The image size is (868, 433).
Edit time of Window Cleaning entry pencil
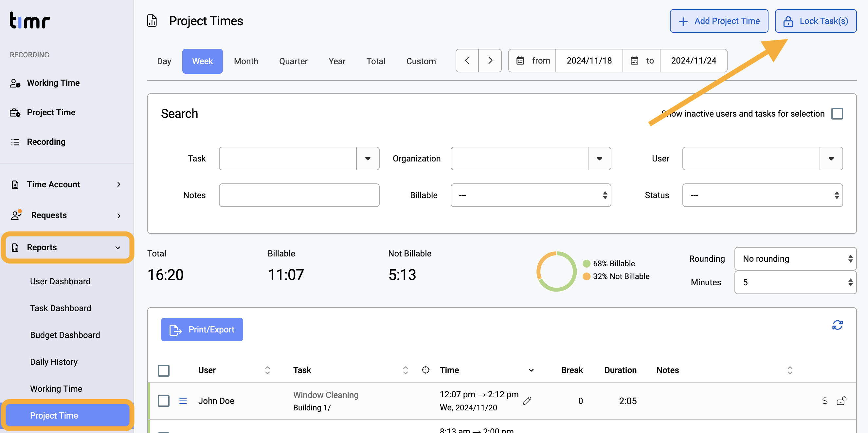point(527,401)
